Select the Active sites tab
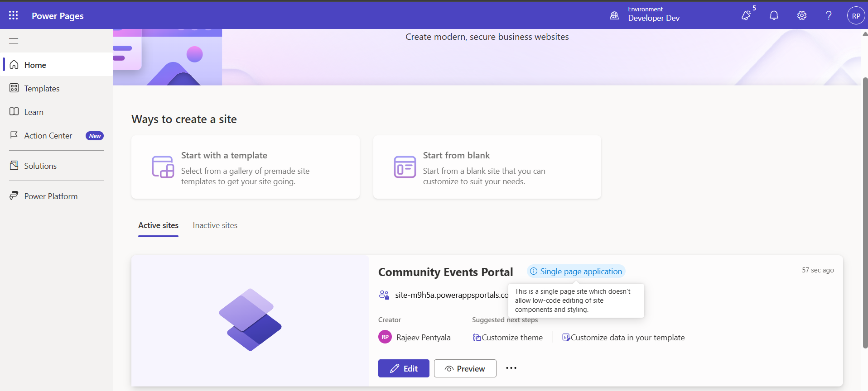This screenshot has width=868, height=391. pyautogui.click(x=158, y=225)
